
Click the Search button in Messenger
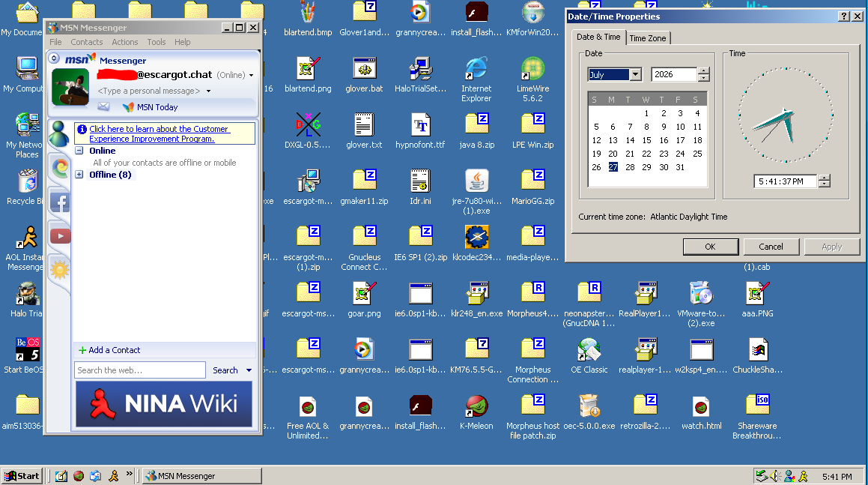(225, 370)
